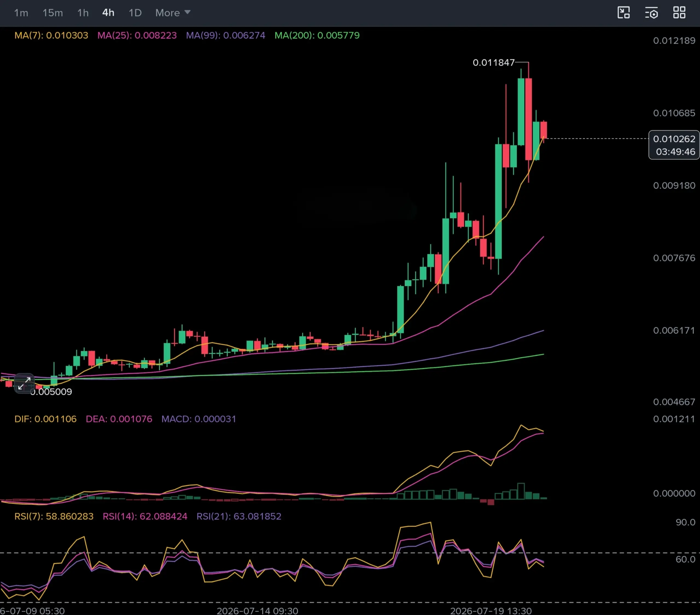Click the low price marker 0.005009

[x=51, y=391]
